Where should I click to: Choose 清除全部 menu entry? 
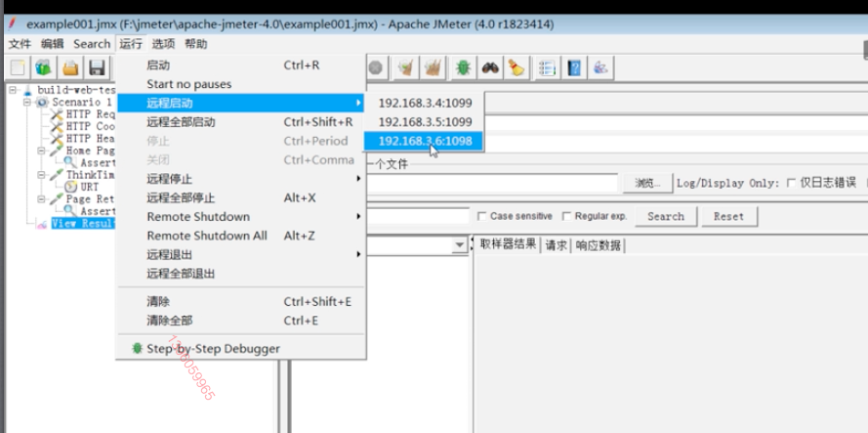241,321
